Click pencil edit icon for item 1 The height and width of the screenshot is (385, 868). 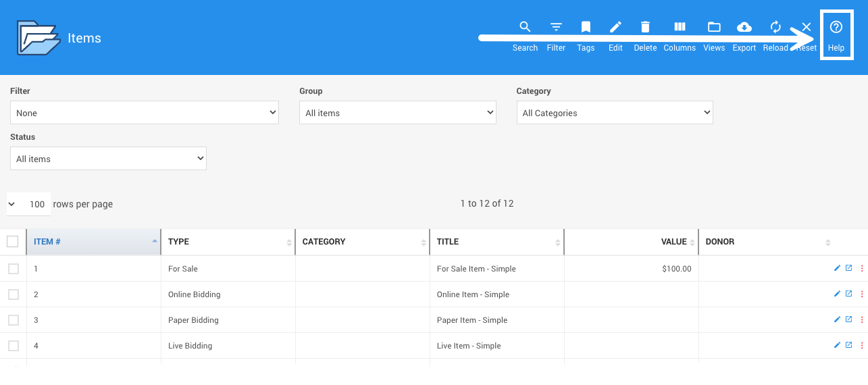click(838, 268)
